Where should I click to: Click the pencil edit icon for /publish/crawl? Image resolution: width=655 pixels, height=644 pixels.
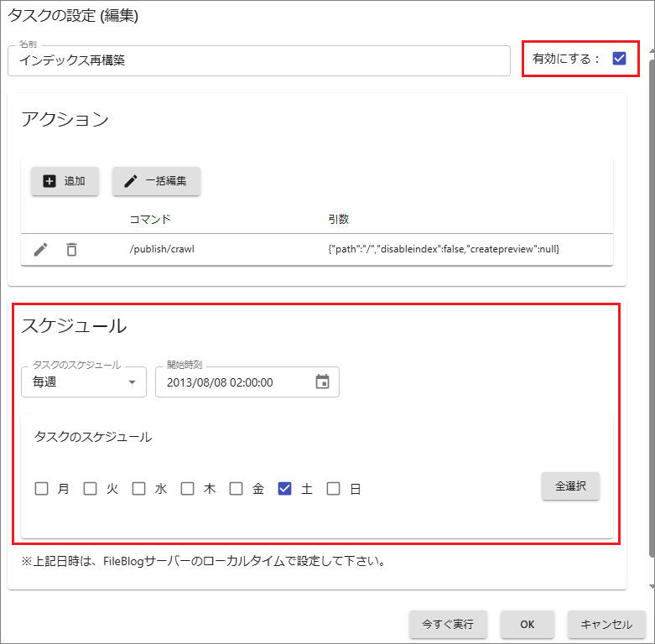pos(40,249)
